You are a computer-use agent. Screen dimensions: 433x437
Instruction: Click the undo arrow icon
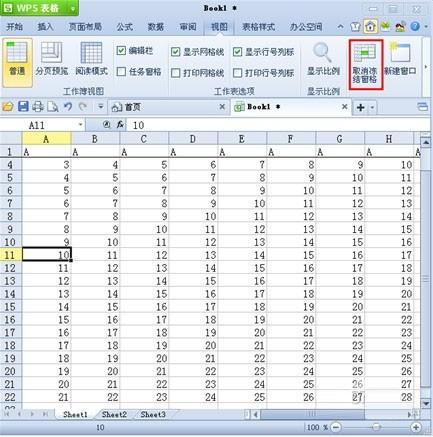pos(68,107)
